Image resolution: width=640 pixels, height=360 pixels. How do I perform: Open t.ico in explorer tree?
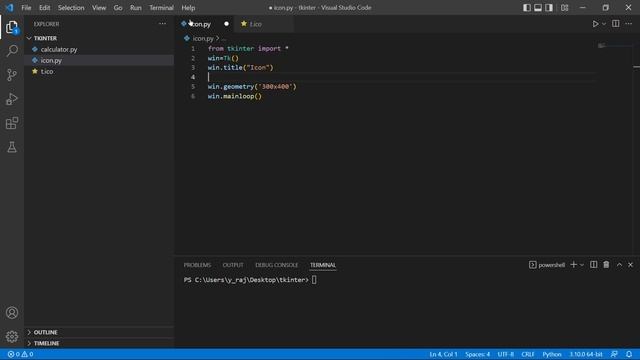[x=47, y=71]
